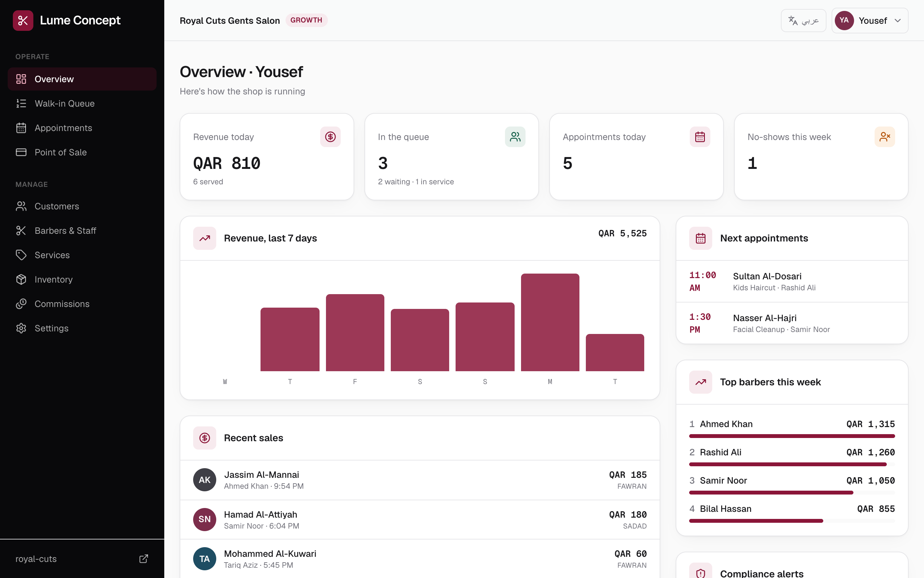Click calendar icon on Appointments today card
The height and width of the screenshot is (578, 924).
(700, 137)
